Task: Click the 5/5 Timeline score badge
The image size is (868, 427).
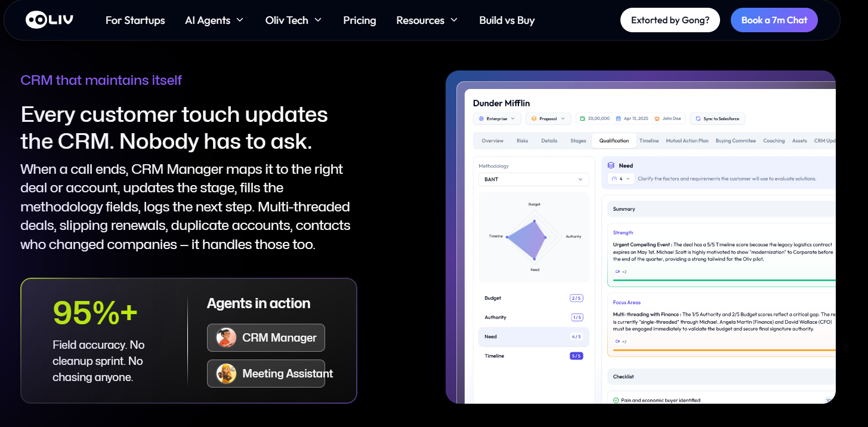Action: (576, 356)
